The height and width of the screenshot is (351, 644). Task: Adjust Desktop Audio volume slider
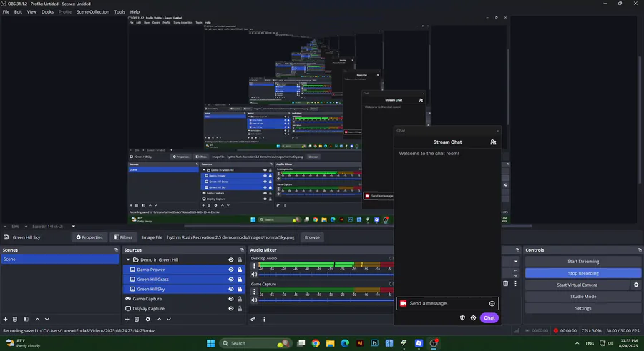[x=326, y=275]
